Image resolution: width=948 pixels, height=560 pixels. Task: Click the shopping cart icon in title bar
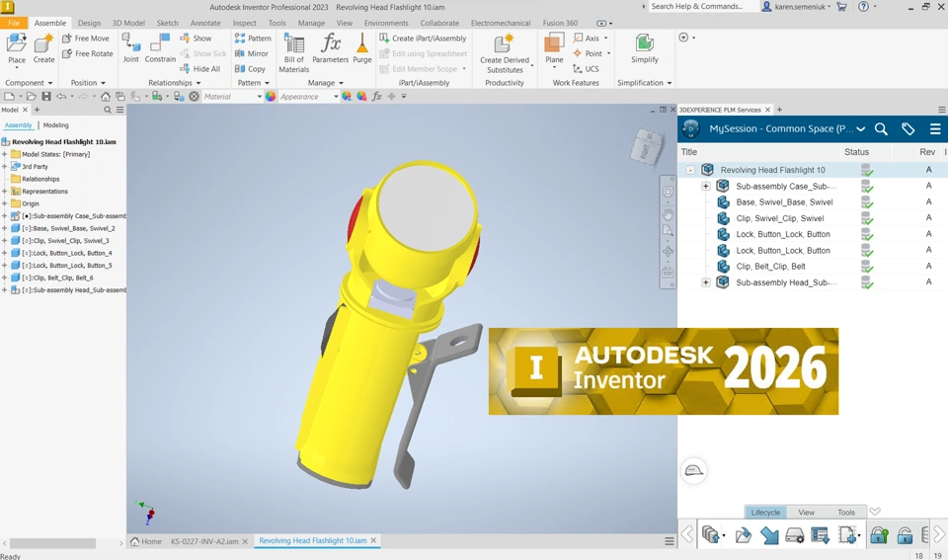tap(841, 7)
